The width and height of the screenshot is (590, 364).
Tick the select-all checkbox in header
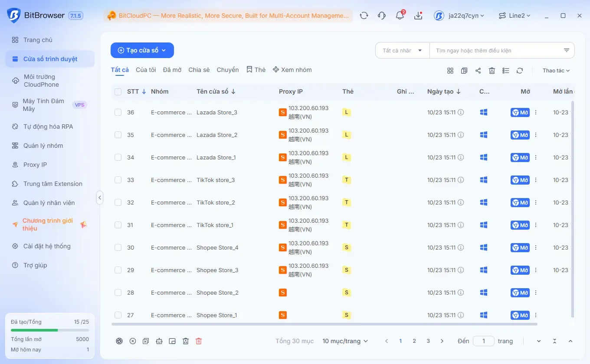pyautogui.click(x=118, y=91)
